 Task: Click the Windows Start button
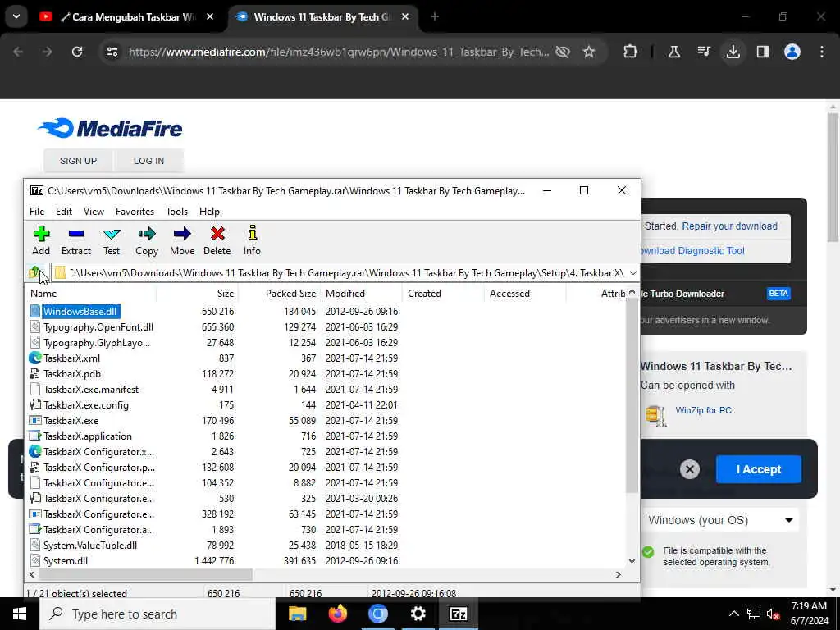pos(20,614)
